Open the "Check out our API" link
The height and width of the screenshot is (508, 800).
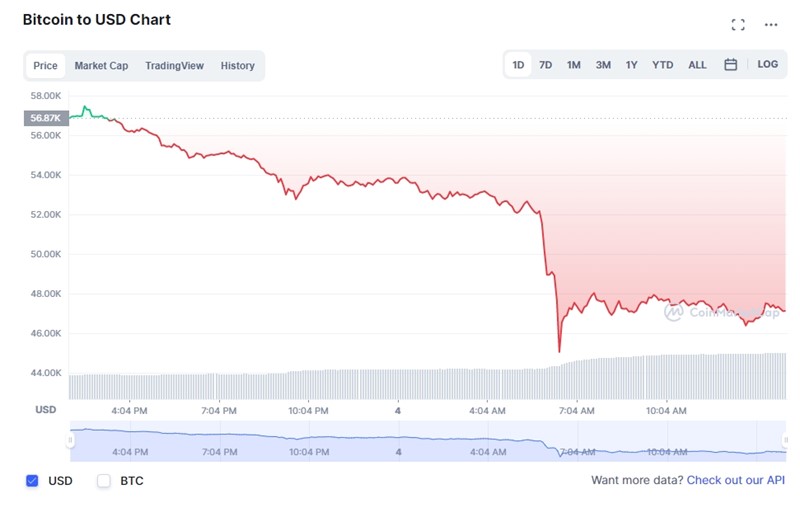[736, 481]
